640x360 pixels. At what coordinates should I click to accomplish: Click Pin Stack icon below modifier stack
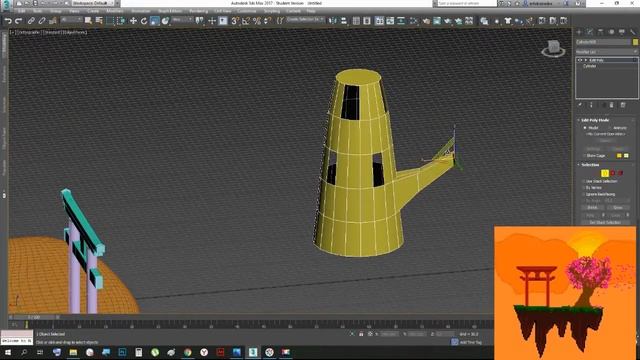pos(580,105)
